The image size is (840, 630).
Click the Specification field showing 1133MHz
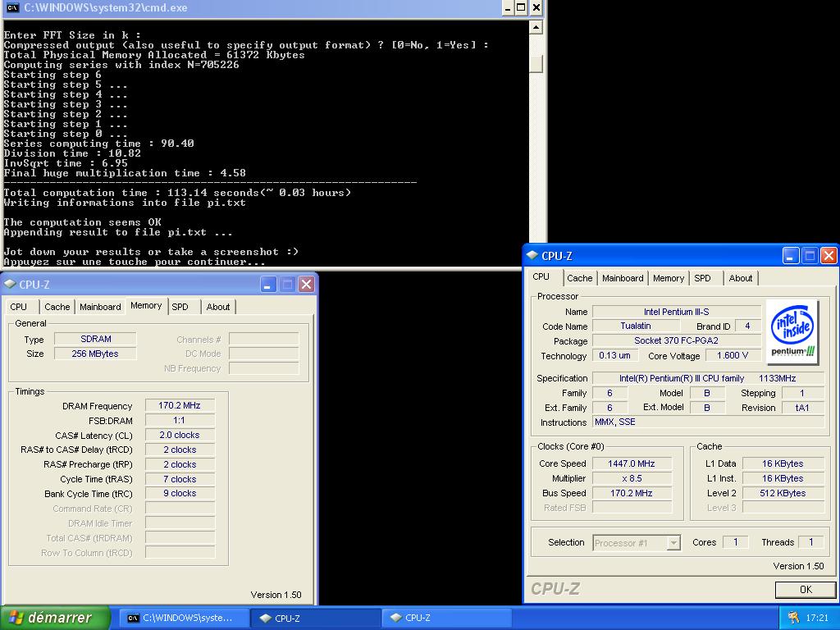click(x=708, y=378)
